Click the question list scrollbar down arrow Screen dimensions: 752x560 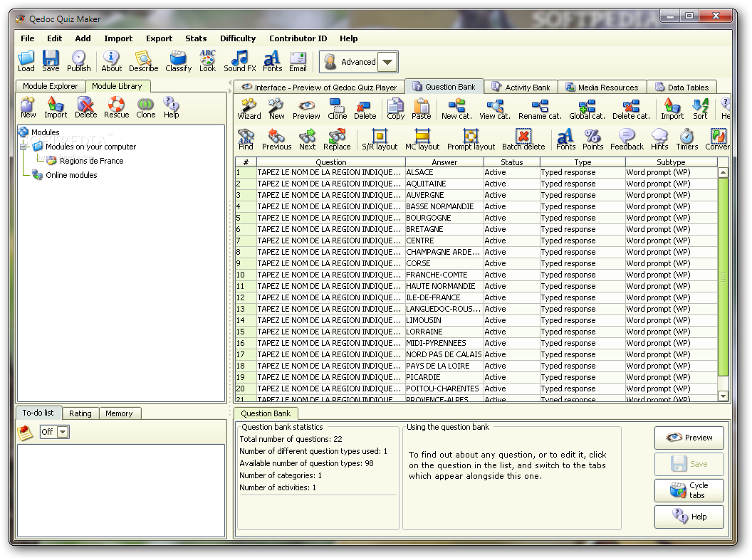(724, 396)
